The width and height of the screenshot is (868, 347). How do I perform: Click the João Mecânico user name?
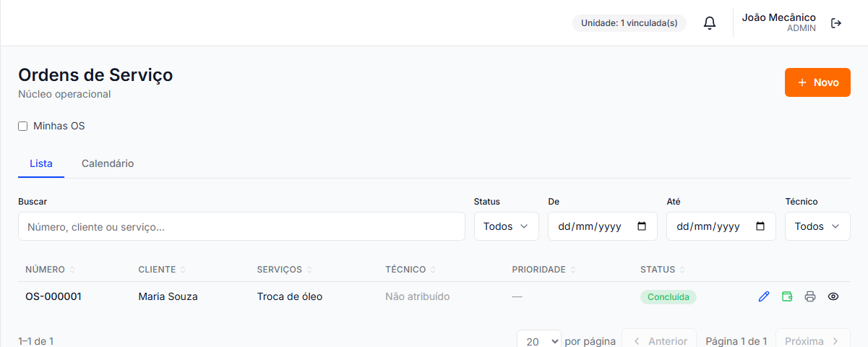coord(779,17)
